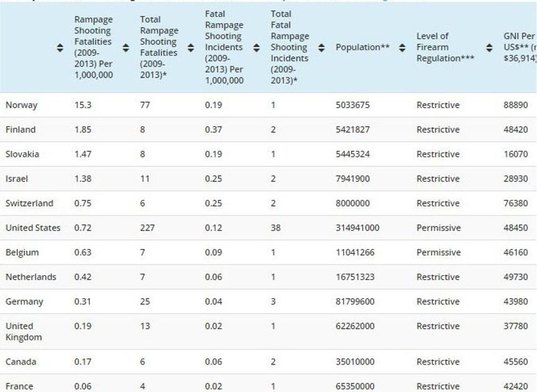Click the Permissive value in Belgium's row

coord(438,252)
